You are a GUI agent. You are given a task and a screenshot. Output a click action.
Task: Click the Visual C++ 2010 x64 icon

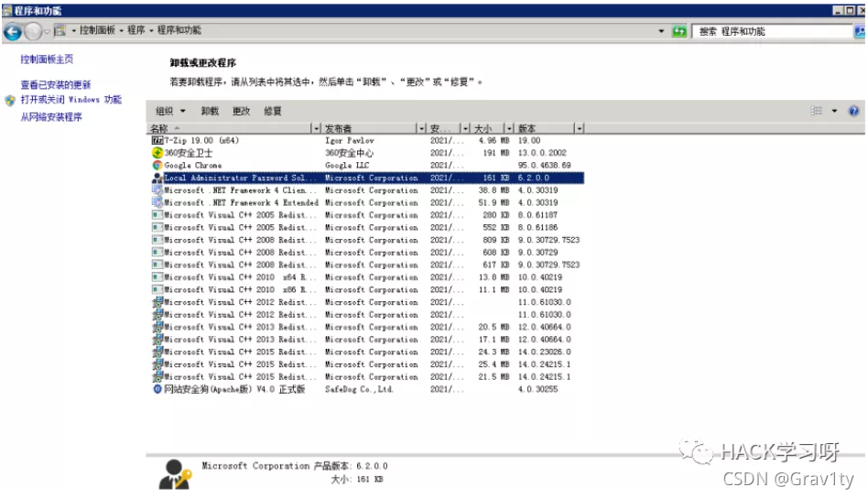tap(157, 276)
